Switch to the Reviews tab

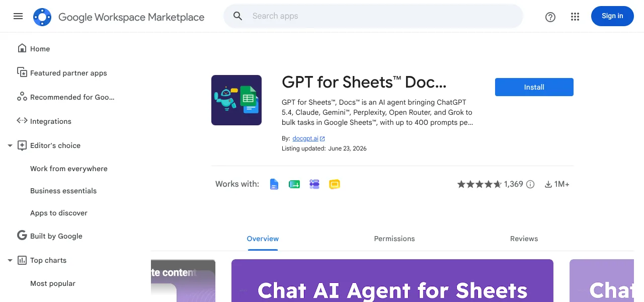(x=524, y=239)
